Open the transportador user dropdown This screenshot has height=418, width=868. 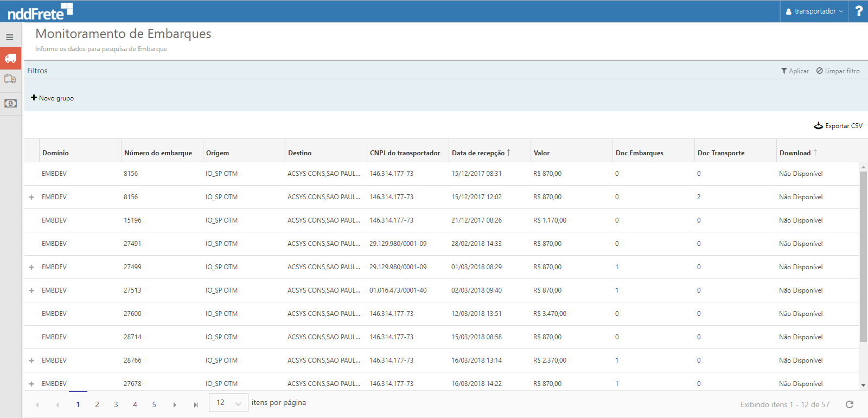point(814,11)
